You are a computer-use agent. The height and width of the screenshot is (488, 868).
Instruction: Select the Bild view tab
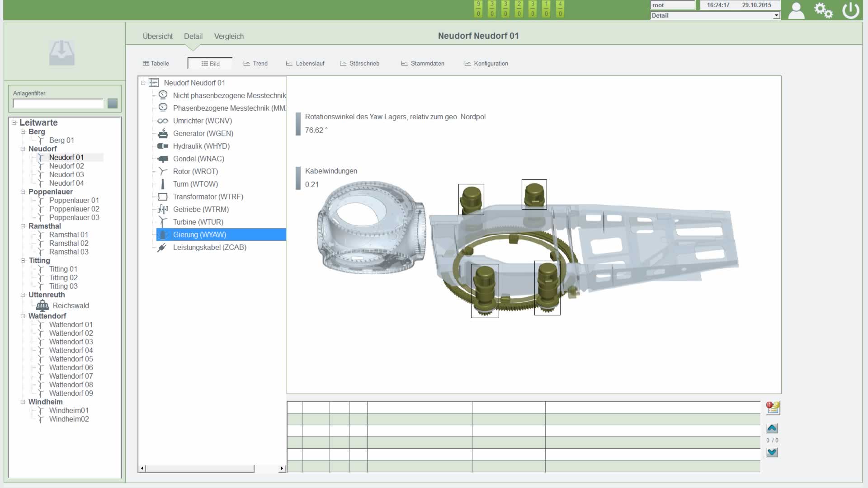[x=210, y=63]
